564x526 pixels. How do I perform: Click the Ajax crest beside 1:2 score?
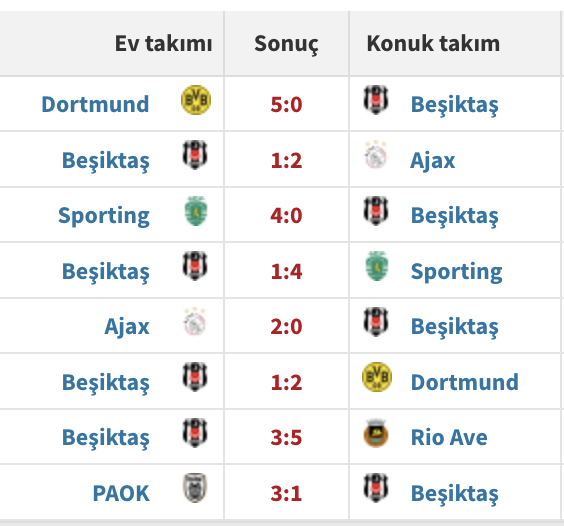point(376,155)
